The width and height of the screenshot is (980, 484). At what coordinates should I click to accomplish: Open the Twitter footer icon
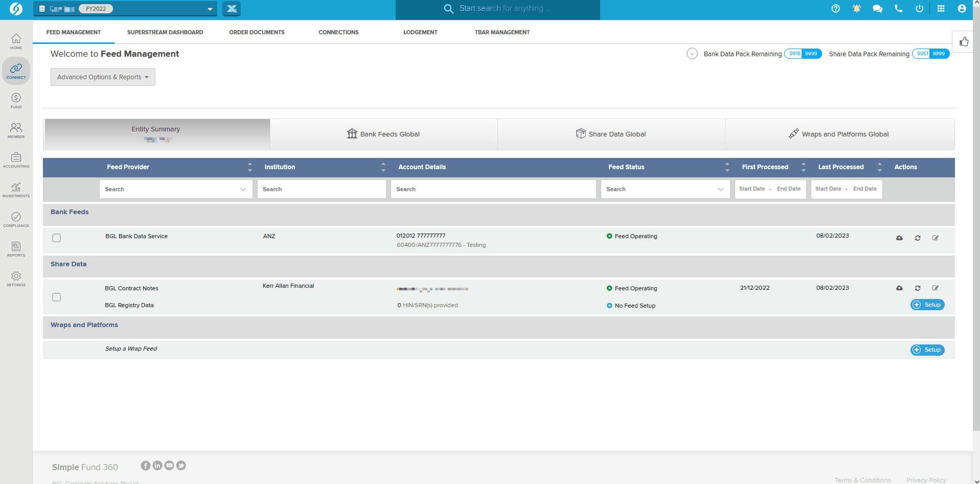[x=181, y=466]
